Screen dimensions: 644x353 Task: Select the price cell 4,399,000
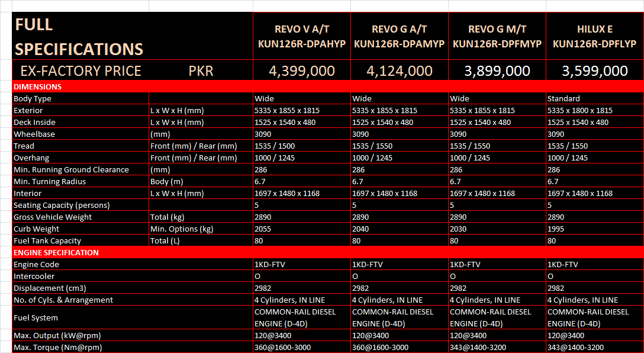(302, 70)
